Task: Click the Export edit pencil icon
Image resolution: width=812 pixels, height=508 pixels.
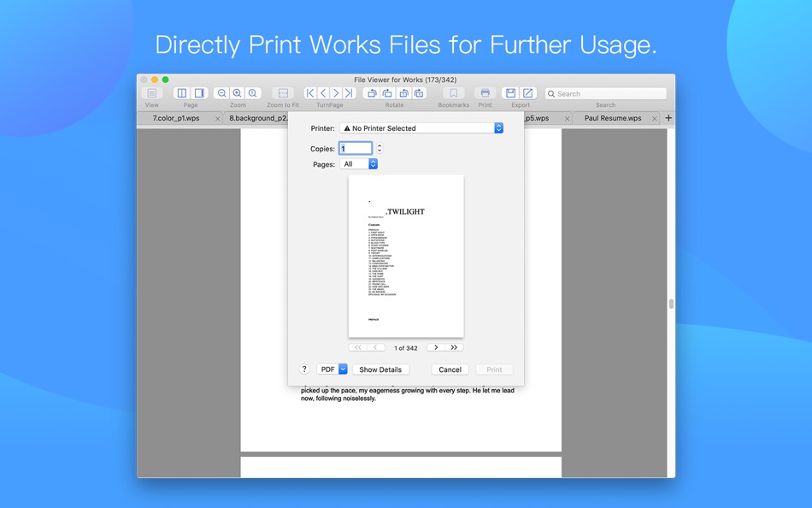Action: click(527, 93)
